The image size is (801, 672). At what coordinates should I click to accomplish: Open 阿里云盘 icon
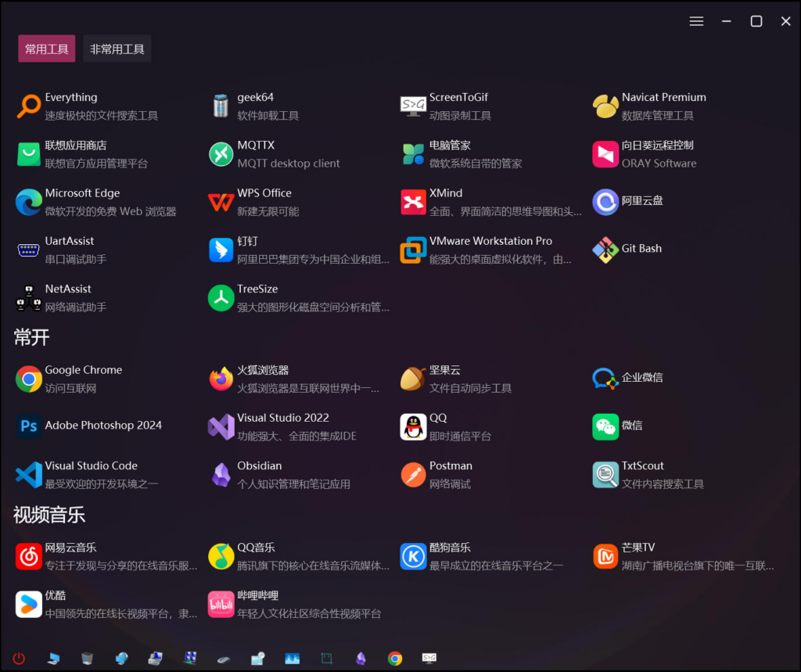[605, 203]
